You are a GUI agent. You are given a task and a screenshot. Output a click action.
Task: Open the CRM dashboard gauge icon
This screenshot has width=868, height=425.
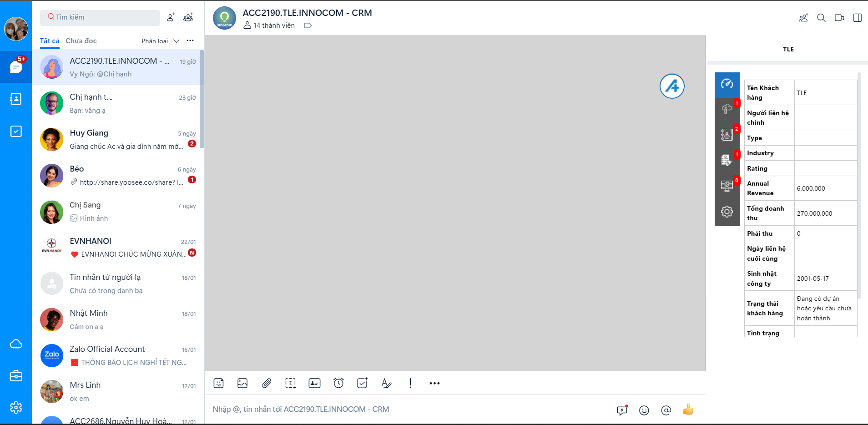click(727, 84)
